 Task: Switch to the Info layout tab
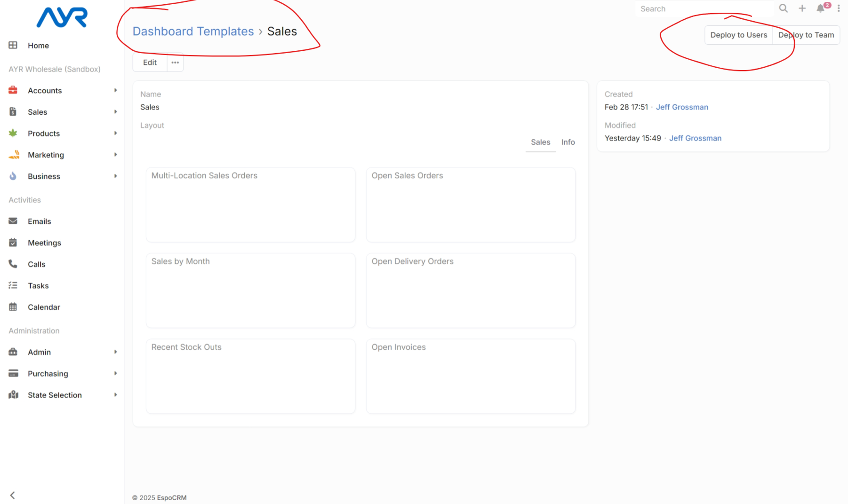point(568,142)
